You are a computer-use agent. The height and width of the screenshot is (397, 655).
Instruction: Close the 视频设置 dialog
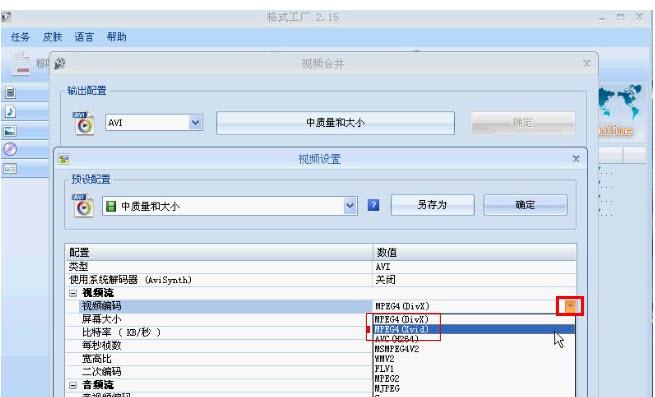tap(576, 159)
